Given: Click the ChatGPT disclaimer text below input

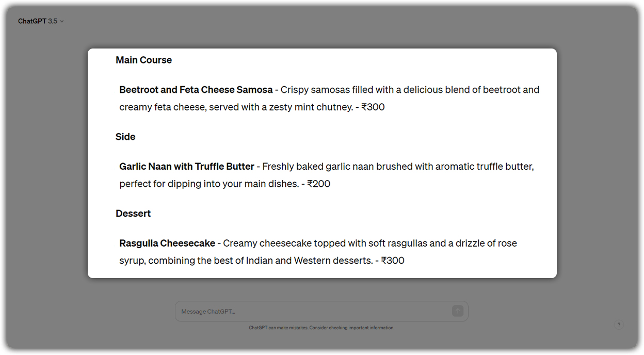Looking at the screenshot, I should tap(321, 328).
